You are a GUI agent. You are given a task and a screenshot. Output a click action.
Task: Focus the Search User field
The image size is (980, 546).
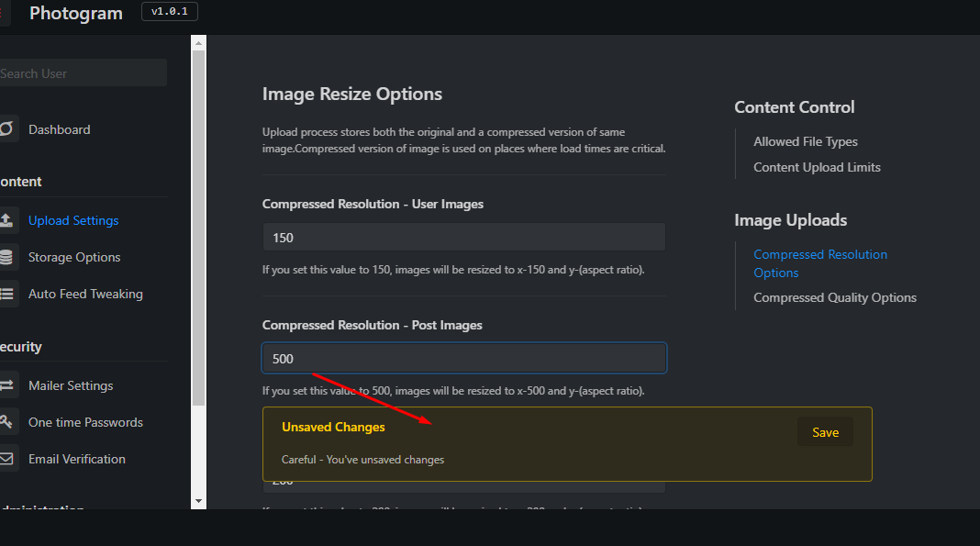(84, 73)
